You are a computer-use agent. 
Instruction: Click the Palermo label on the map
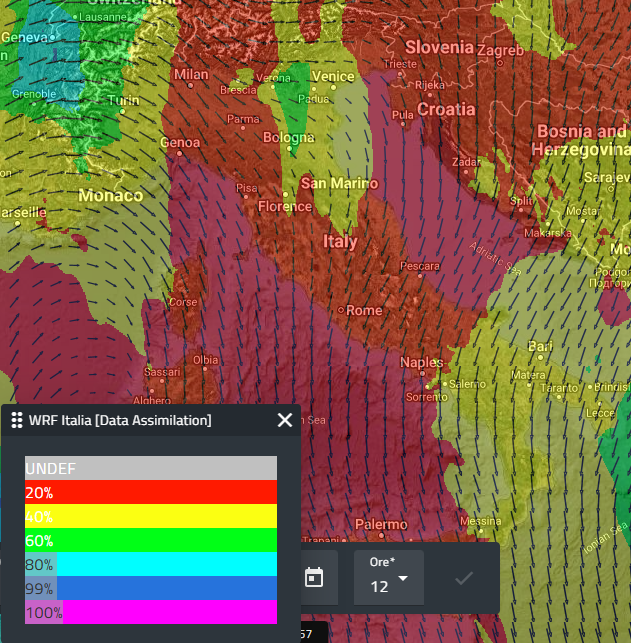tap(381, 525)
